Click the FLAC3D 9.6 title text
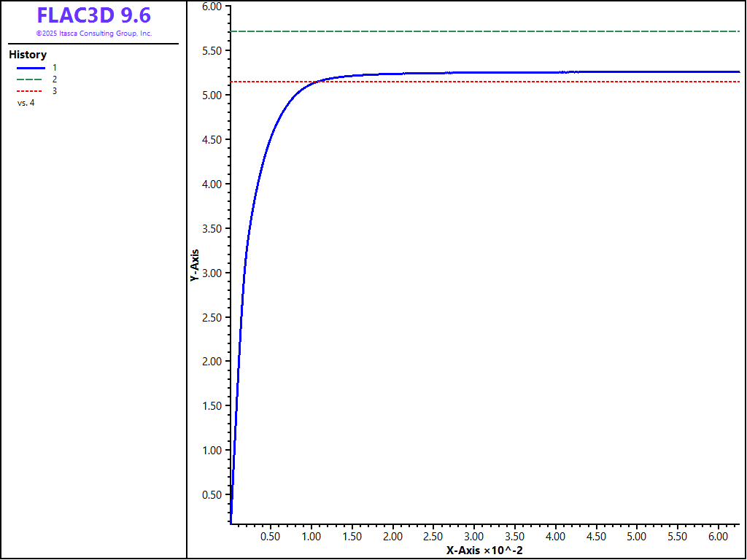 [93, 15]
